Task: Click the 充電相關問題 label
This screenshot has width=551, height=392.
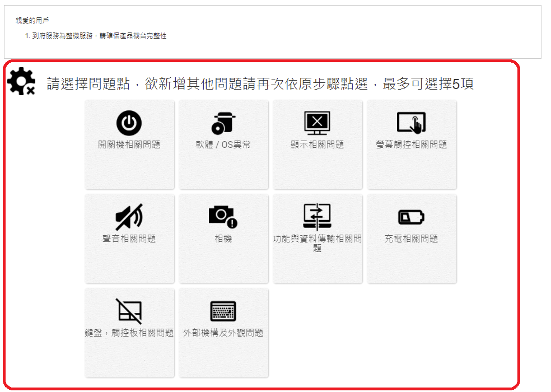Action: [411, 239]
